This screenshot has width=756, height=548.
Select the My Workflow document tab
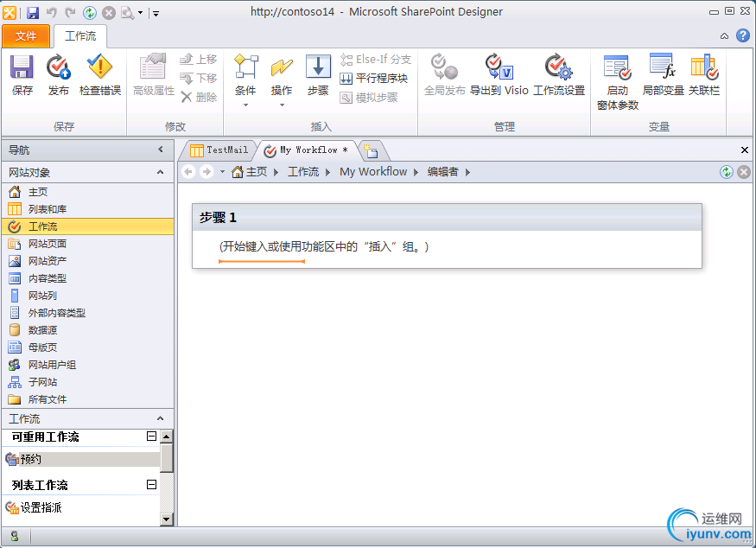tap(307, 150)
